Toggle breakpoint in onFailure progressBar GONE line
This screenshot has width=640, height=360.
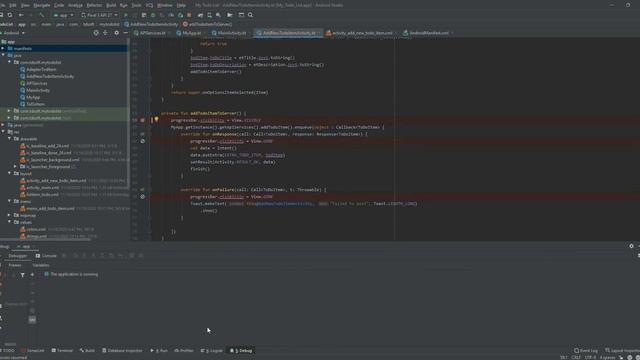coord(142,197)
